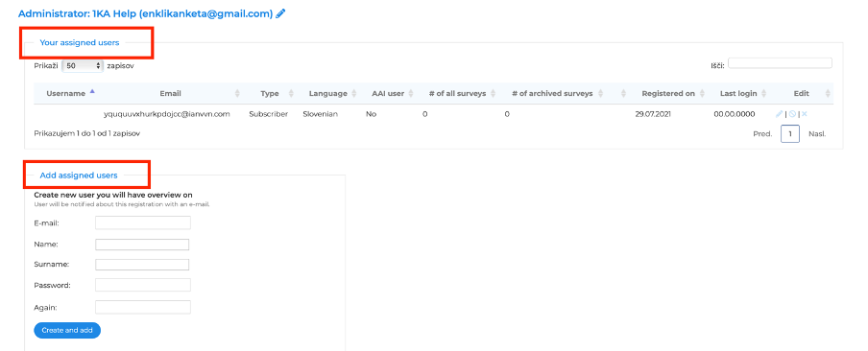Sort by Last login column arrows
This screenshot has width=868, height=351.
(x=764, y=93)
